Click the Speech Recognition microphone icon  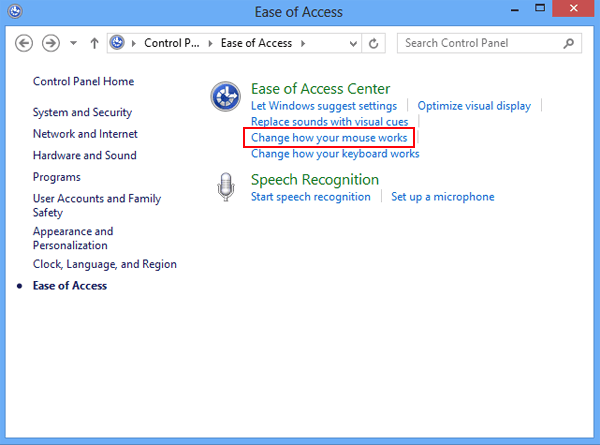click(x=226, y=187)
